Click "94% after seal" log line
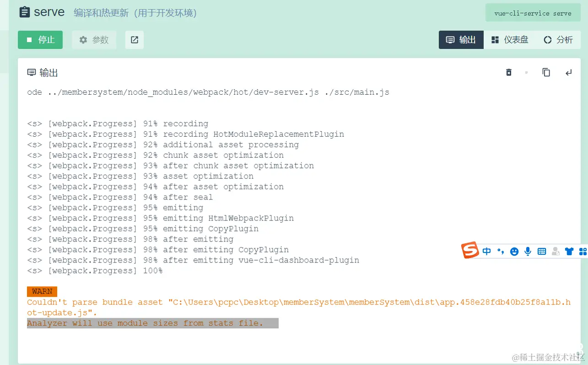Image resolution: width=588 pixels, height=365 pixels. pyautogui.click(x=120, y=197)
